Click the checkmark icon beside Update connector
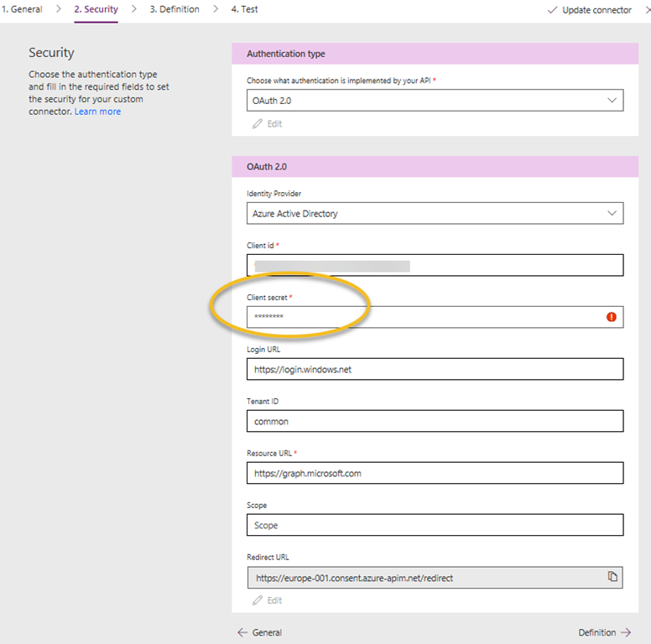Screen dimensions: 651x644 point(552,10)
